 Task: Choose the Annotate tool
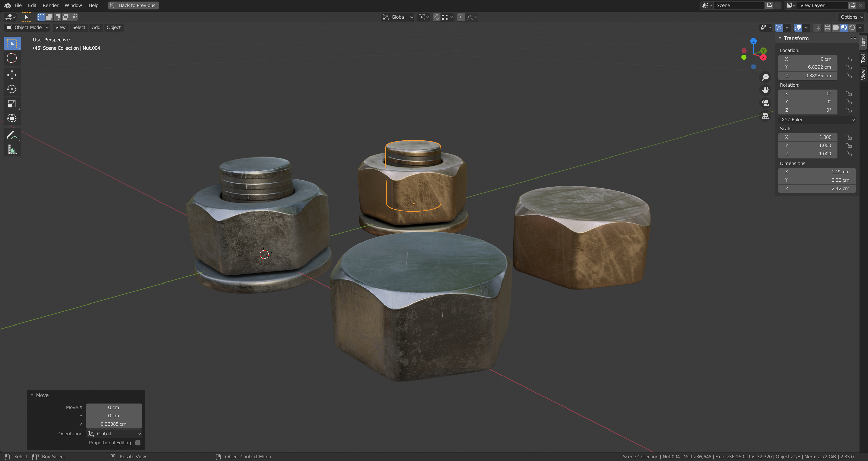[x=12, y=135]
